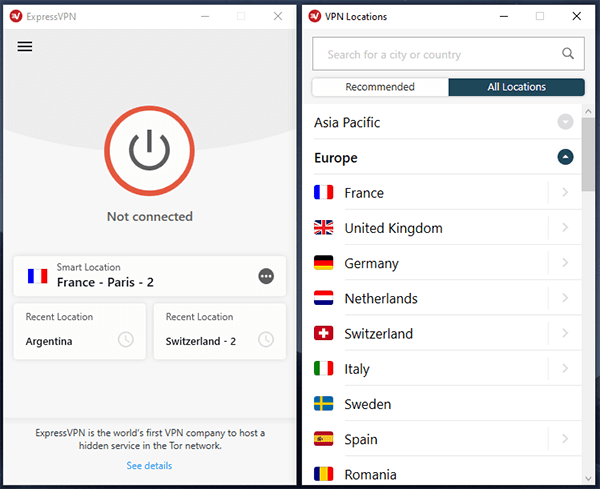The width and height of the screenshot is (600, 489).
Task: Click the clock icon on the Argentina card
Action: click(x=126, y=339)
